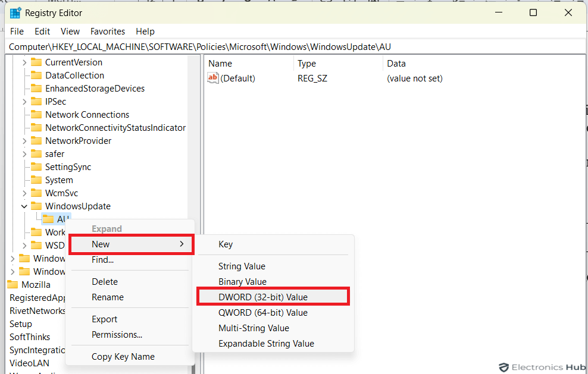This screenshot has height=374, width=588.
Task: Select the NetworkConnectivityStatusIndicator key
Action: click(115, 128)
